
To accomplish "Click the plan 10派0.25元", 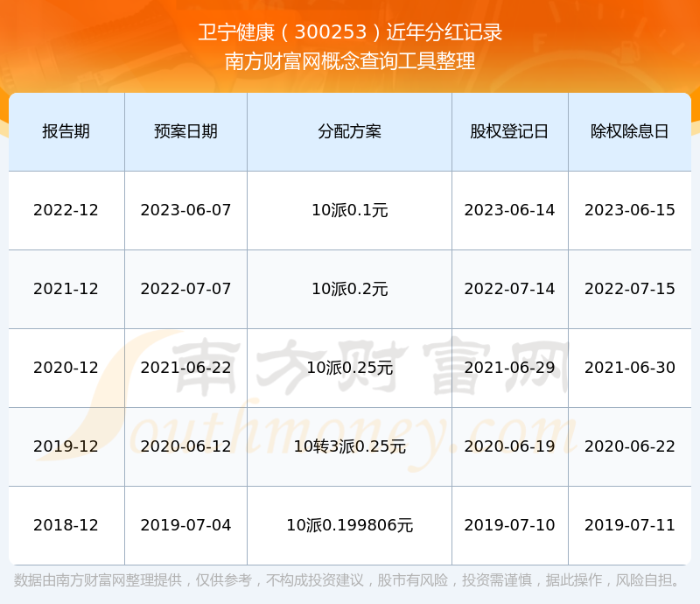I will pos(349,368).
